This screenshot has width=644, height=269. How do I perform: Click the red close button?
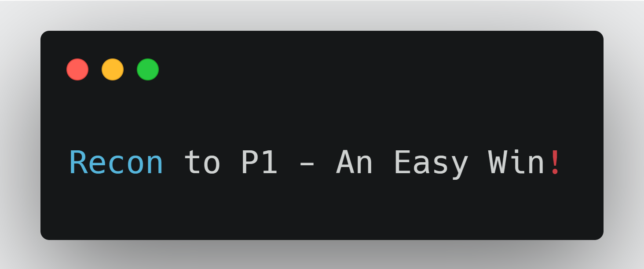(x=77, y=69)
